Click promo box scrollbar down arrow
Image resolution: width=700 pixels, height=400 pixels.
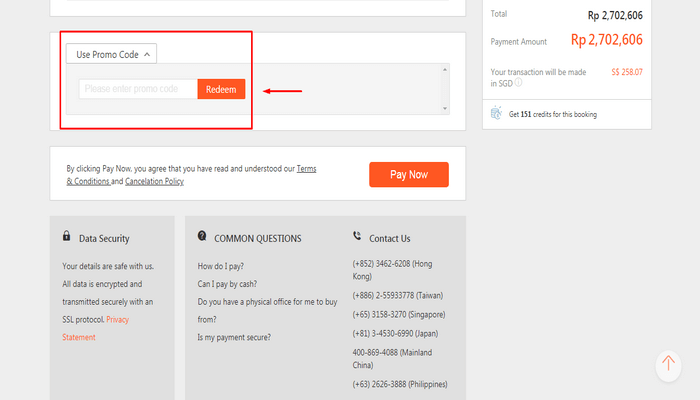445,108
